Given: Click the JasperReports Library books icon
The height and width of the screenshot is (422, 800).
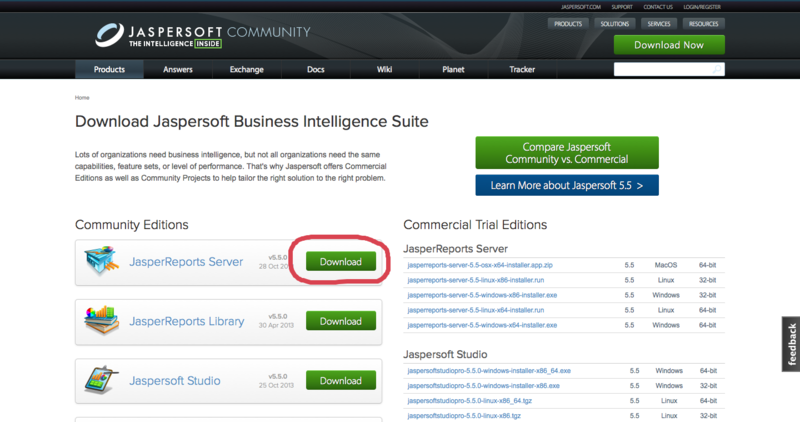Looking at the screenshot, I should (102, 320).
